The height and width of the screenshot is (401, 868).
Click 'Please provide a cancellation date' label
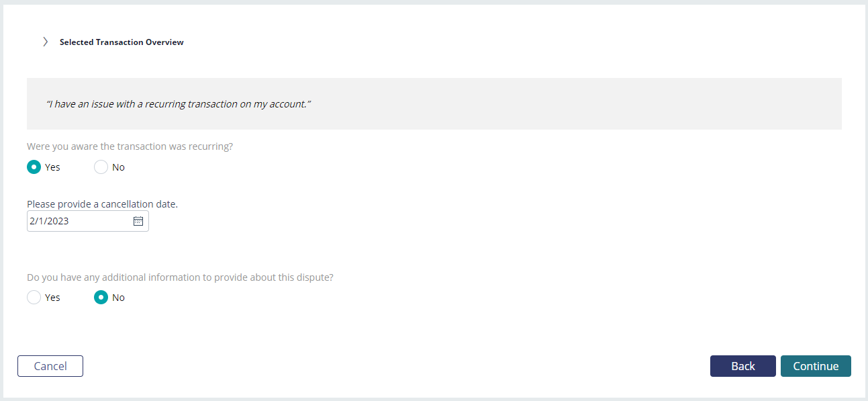[102, 204]
